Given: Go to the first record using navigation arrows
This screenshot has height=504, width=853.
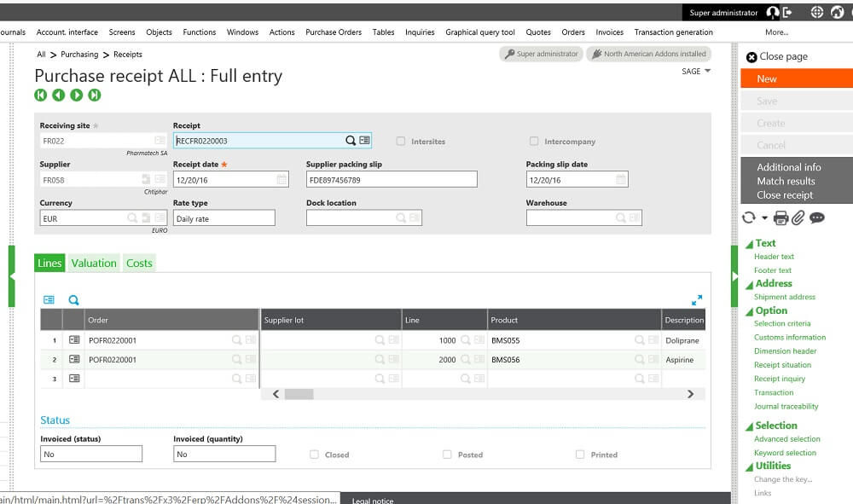Looking at the screenshot, I should point(40,95).
